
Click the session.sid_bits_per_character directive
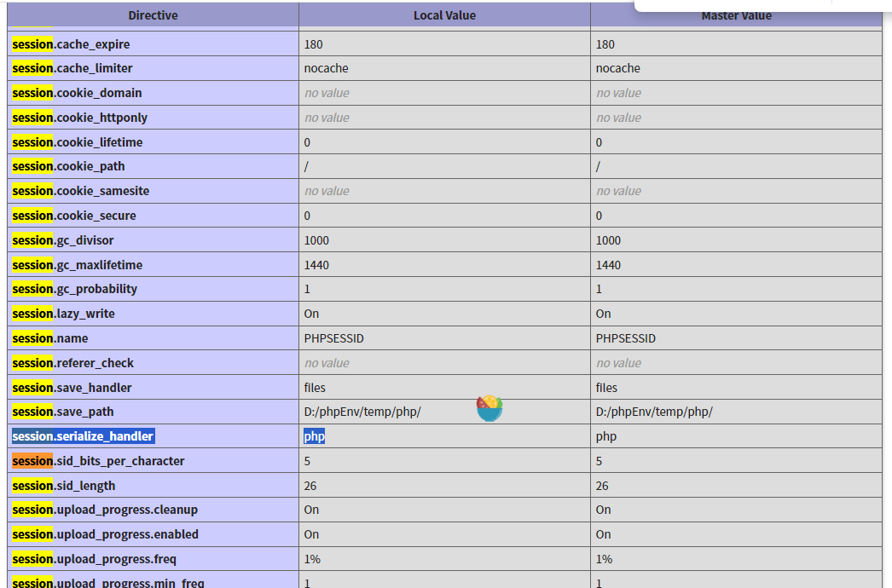[98, 461]
